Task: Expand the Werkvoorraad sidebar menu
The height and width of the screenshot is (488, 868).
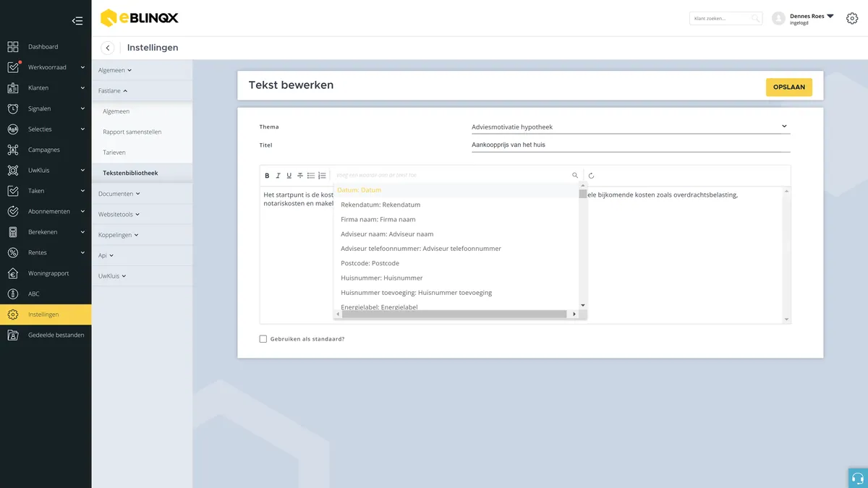Action: point(46,67)
